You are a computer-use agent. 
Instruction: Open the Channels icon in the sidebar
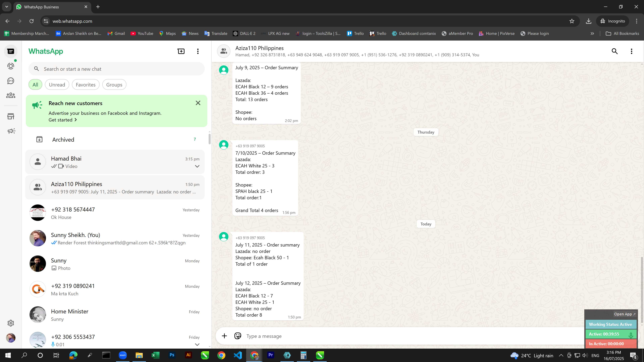(x=11, y=81)
